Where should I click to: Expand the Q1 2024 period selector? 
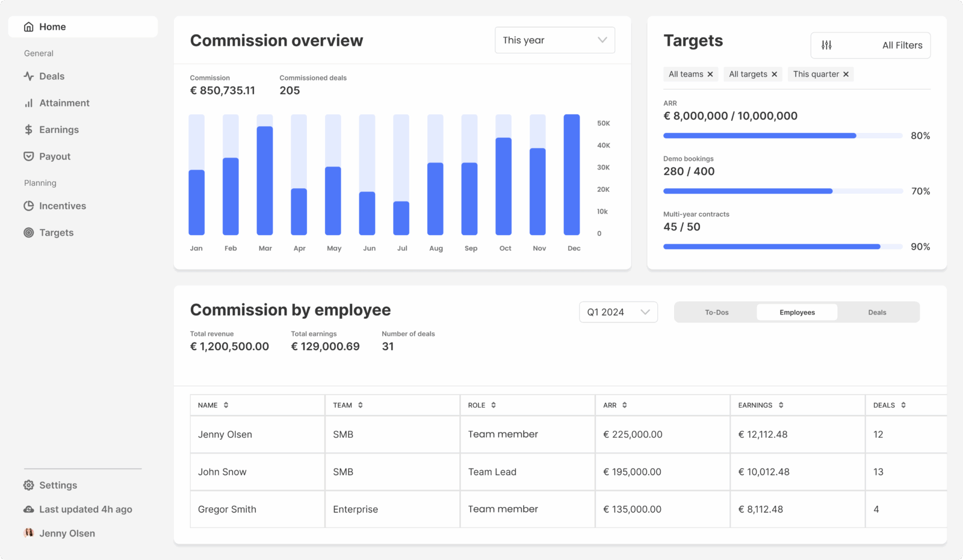pos(618,312)
